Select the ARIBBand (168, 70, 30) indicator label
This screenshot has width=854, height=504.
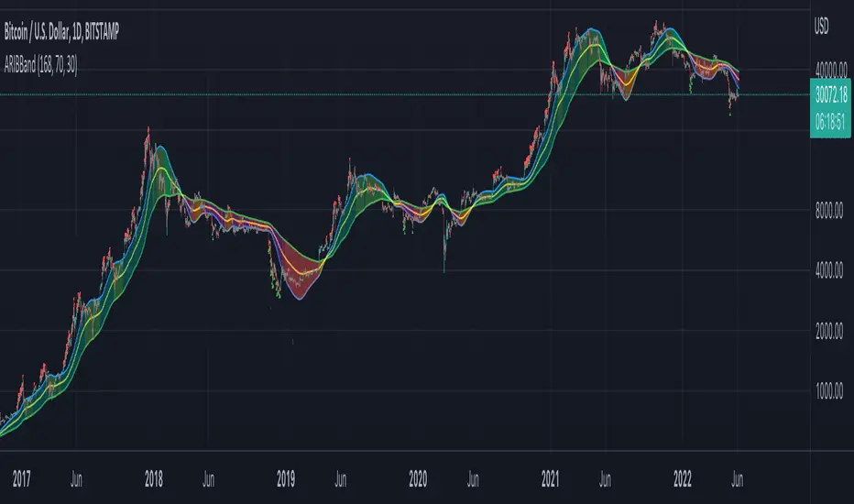41,65
